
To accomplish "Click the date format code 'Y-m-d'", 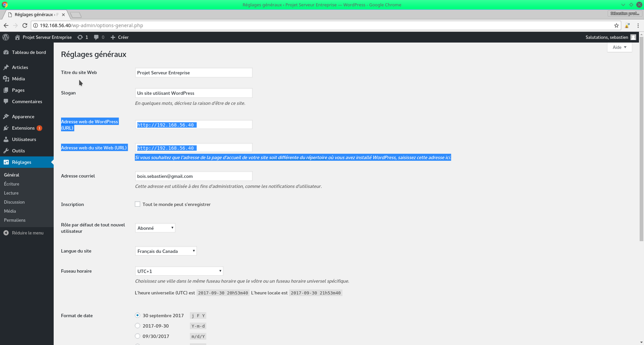I will coord(198,326).
